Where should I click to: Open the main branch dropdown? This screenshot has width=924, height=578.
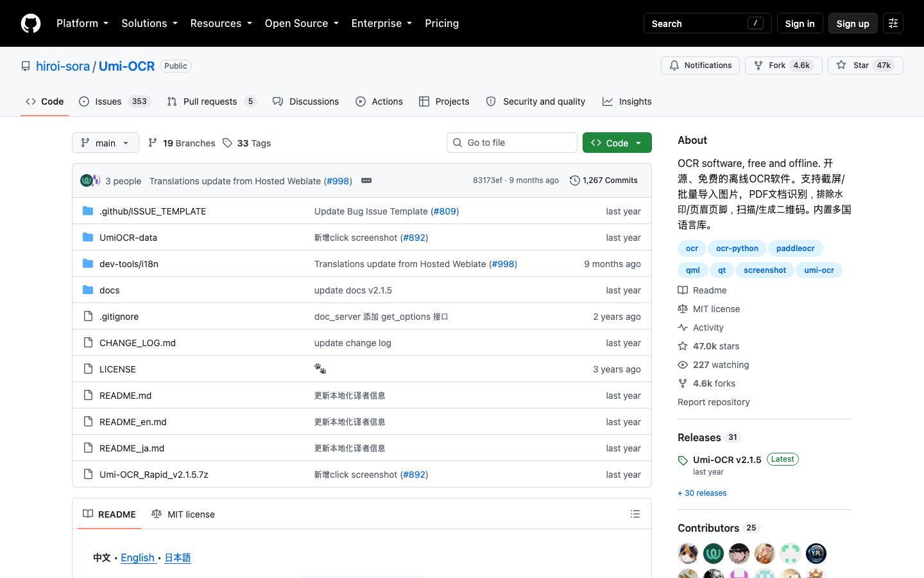pos(105,143)
